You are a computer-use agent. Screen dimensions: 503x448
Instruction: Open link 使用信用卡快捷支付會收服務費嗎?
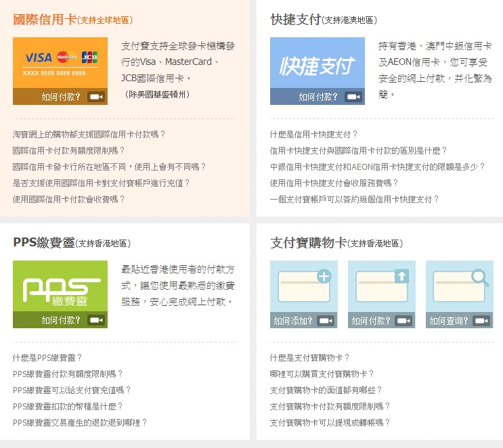tap(334, 183)
